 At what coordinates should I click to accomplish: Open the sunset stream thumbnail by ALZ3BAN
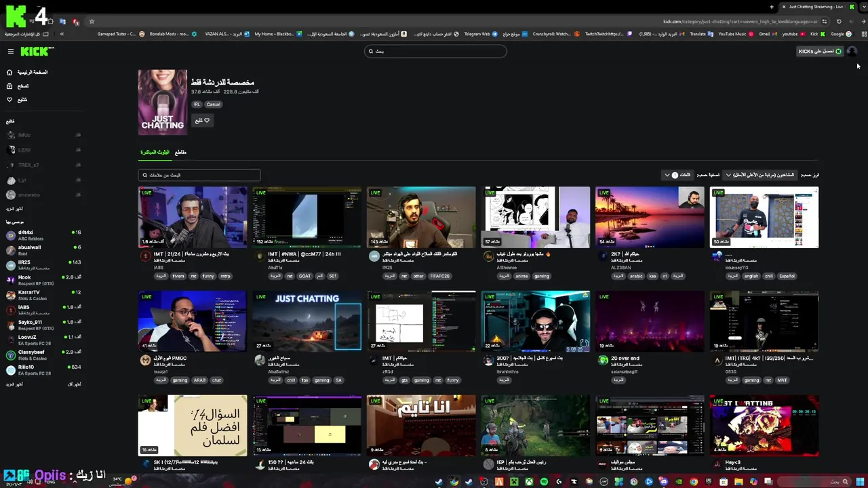point(650,217)
